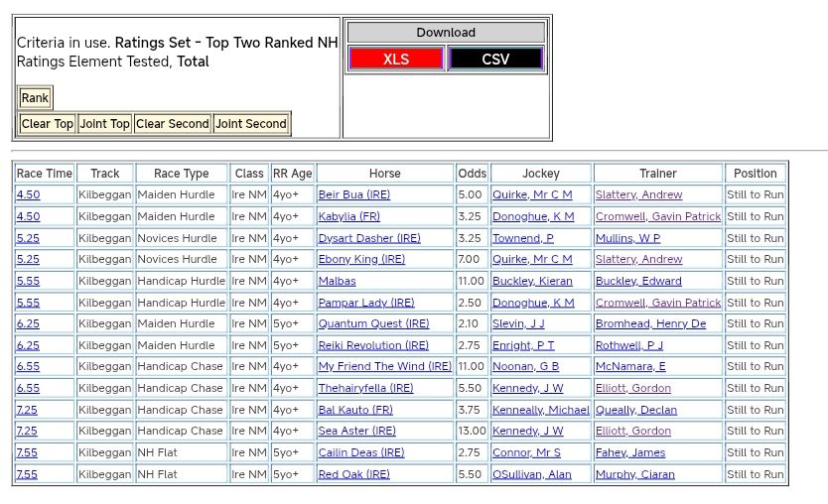The image size is (828, 504).
Task: Download the ratings as XLS
Action: [396, 60]
